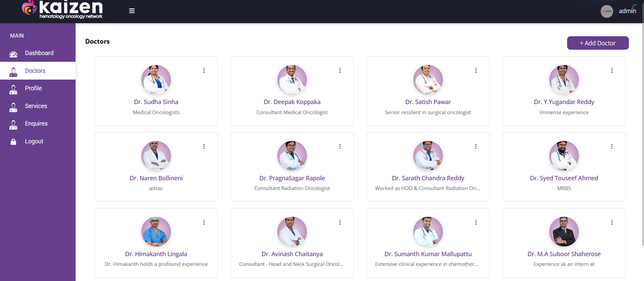The image size is (644, 281).
Task: Open options menu for Dr. Satish Pawar
Action: coord(476,71)
